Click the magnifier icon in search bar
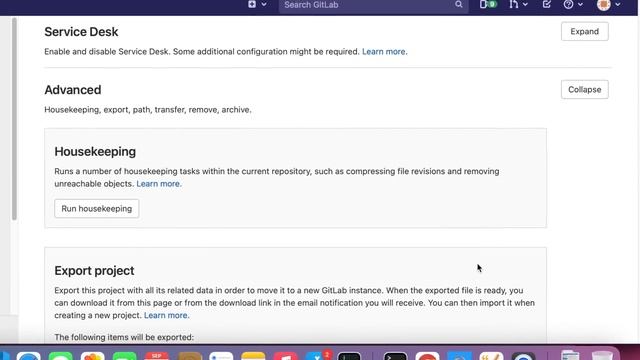The width and height of the screenshot is (640, 360). click(458, 4)
